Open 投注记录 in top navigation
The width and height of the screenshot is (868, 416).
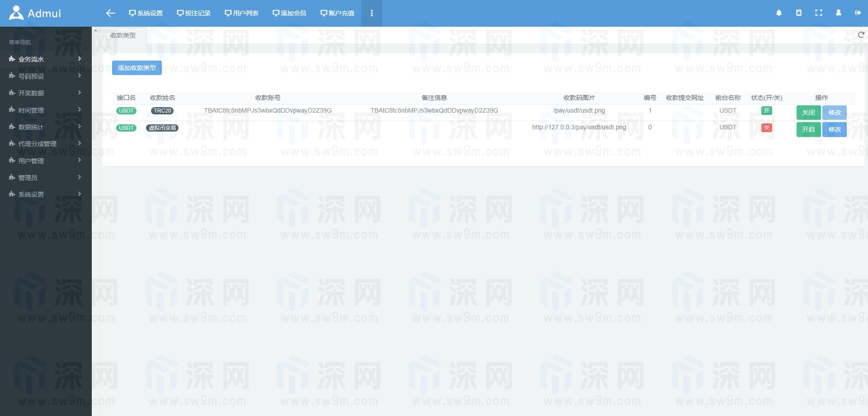[x=194, y=13]
